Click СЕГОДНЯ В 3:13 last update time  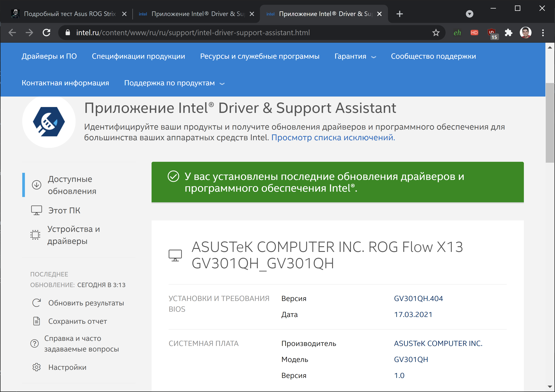coord(101,285)
